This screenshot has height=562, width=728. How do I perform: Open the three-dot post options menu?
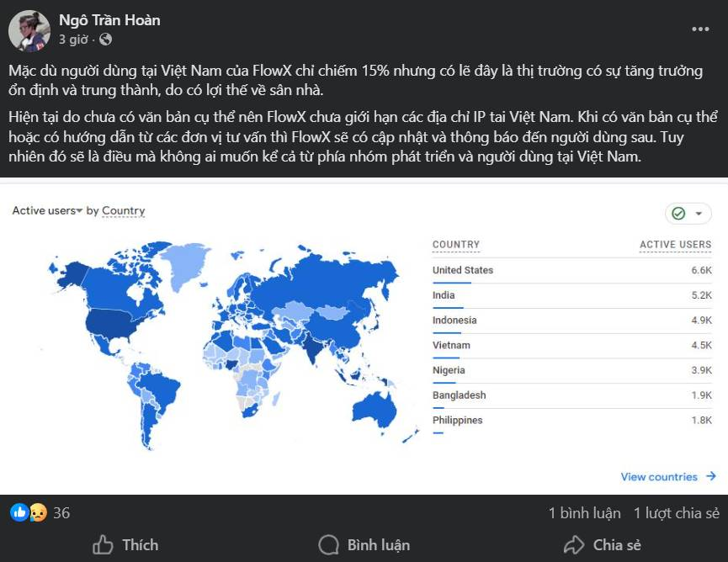click(x=700, y=29)
